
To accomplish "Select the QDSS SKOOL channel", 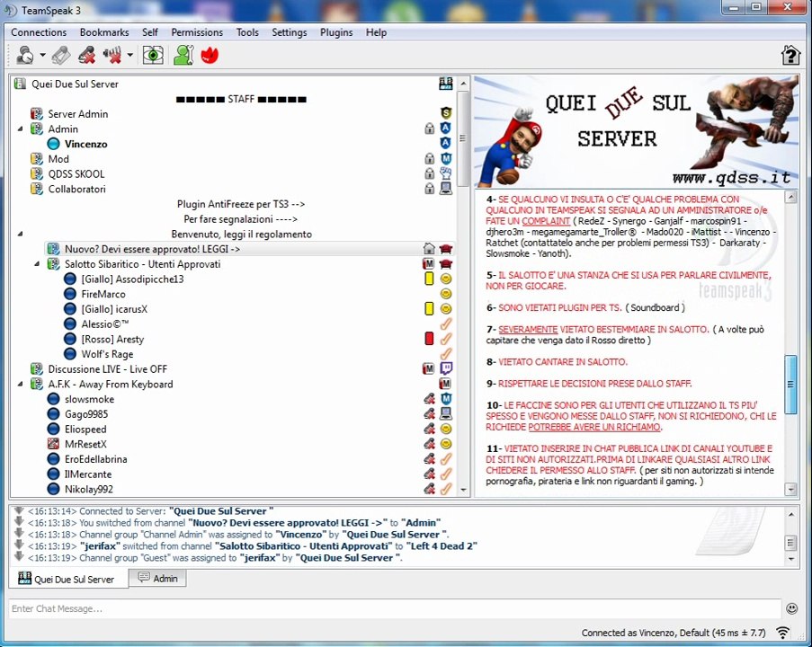I will pos(76,174).
